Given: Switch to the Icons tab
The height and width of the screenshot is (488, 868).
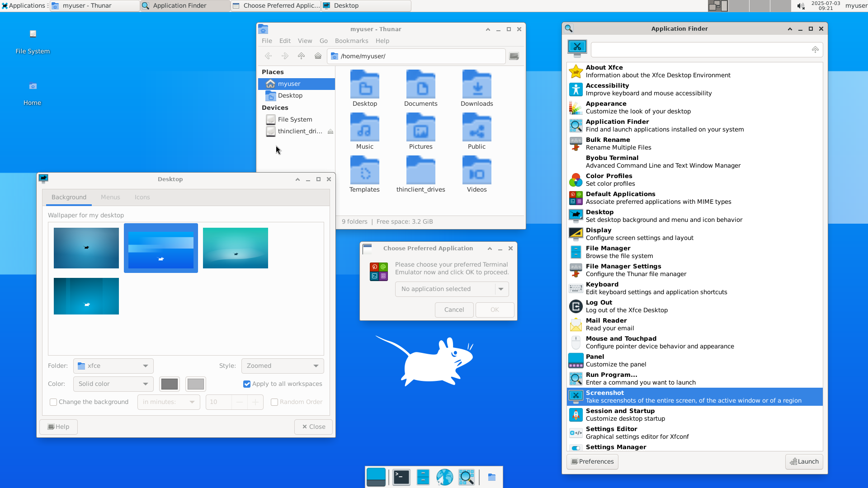Looking at the screenshot, I should coord(142,197).
